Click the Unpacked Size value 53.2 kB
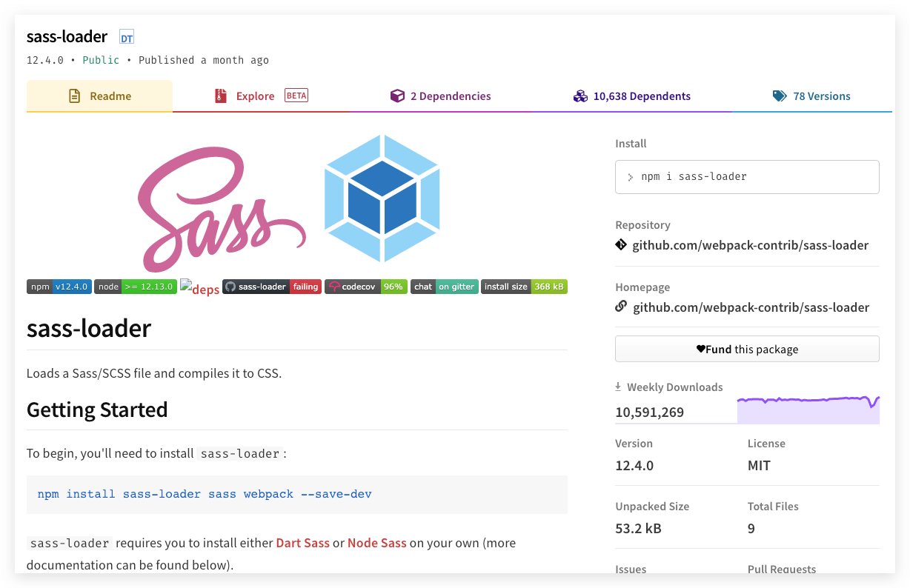910x588 pixels. (638, 529)
